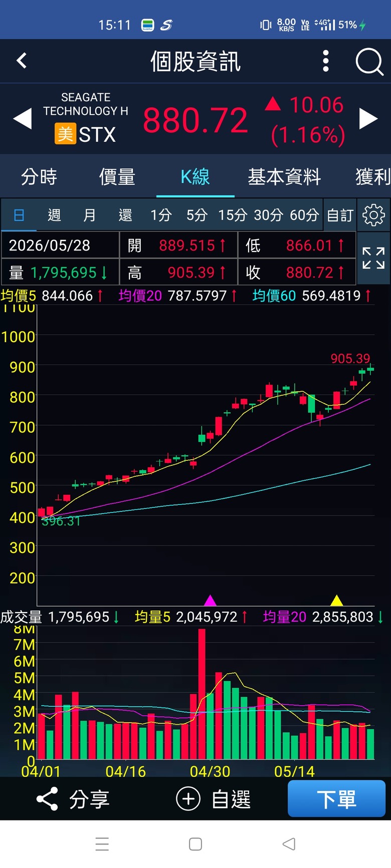The height and width of the screenshot is (868, 391).
Task: Tap 下單 order button
Action: coord(336,799)
